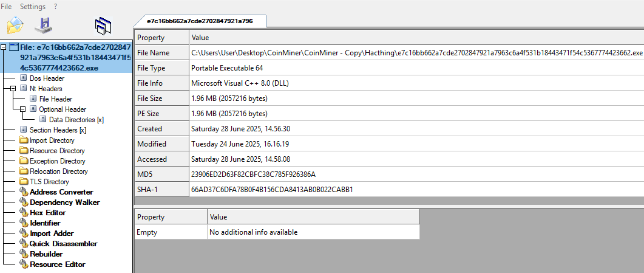Open the Resource Editor tool
Viewport: 644px width, 273px height.
pyautogui.click(x=57, y=264)
